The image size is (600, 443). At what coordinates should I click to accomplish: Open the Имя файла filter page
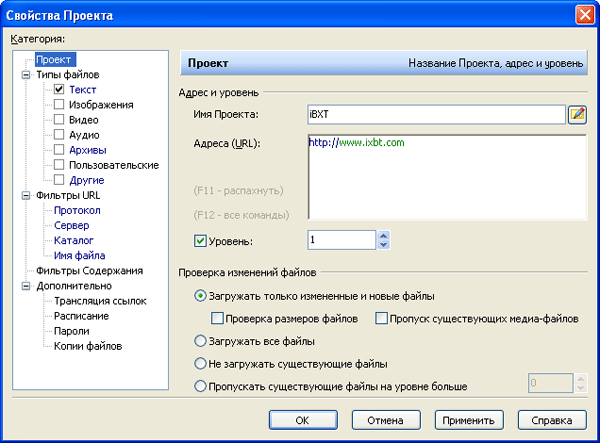click(x=80, y=256)
